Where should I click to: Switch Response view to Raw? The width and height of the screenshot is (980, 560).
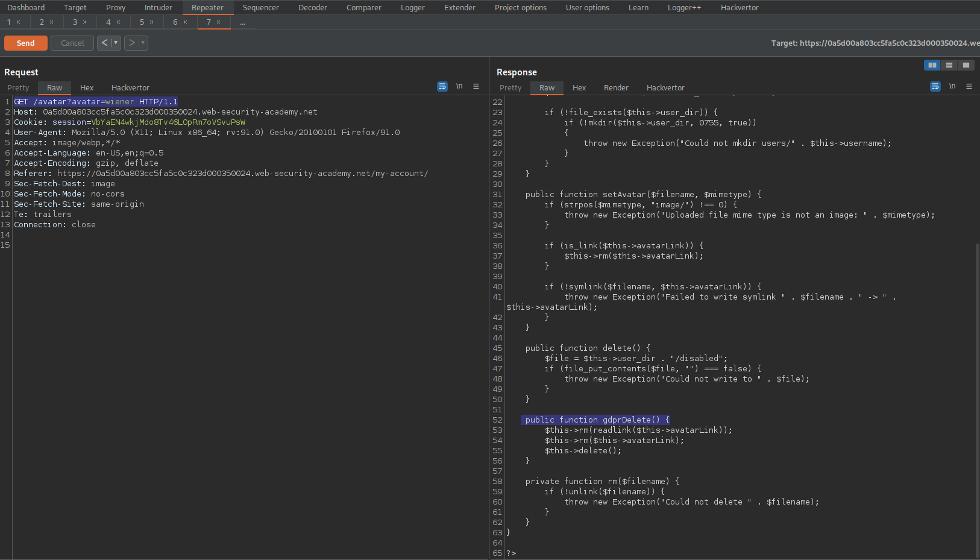click(x=547, y=88)
